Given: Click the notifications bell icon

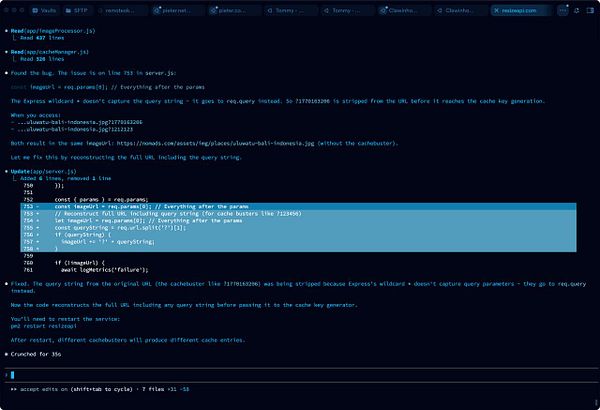Looking at the screenshot, I should (577, 11).
